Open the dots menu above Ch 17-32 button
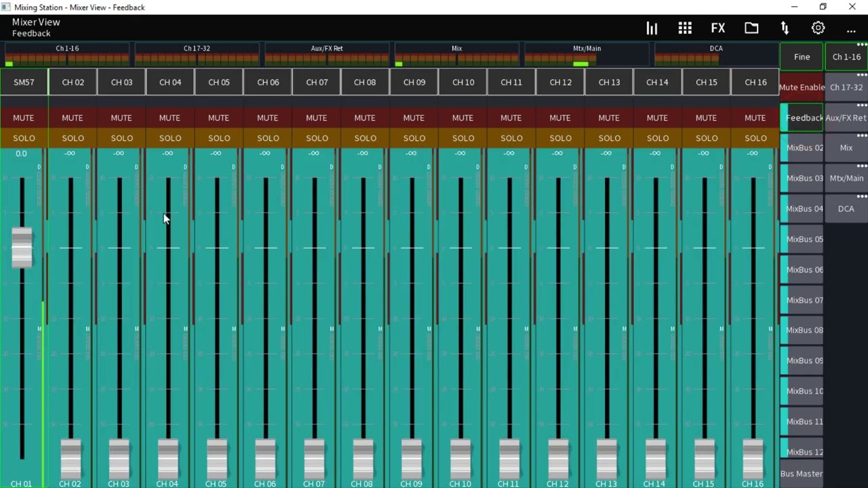868x488 pixels. pos(861,75)
